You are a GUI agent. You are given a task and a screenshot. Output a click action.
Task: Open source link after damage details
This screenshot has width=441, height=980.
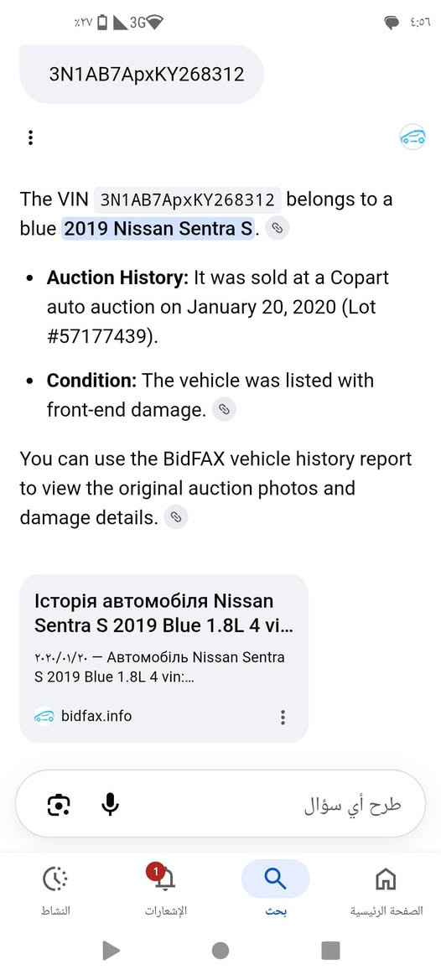click(x=176, y=517)
